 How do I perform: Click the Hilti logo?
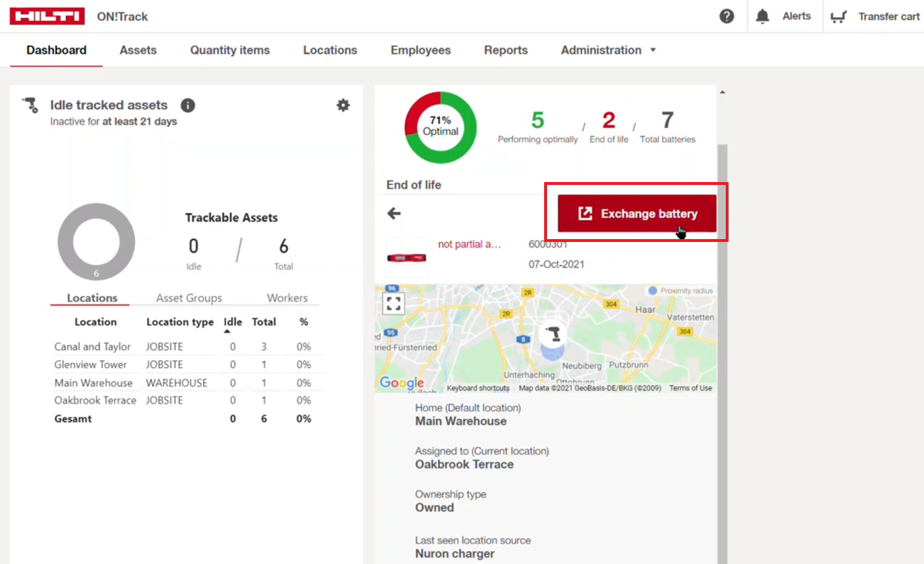47,16
